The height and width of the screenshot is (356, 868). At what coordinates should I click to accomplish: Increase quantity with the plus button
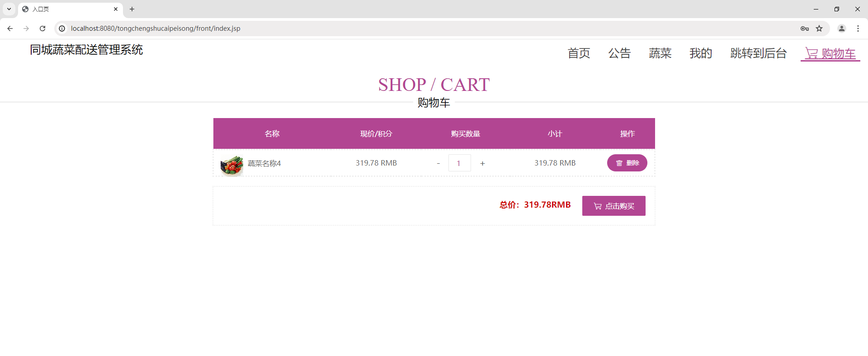pyautogui.click(x=482, y=163)
